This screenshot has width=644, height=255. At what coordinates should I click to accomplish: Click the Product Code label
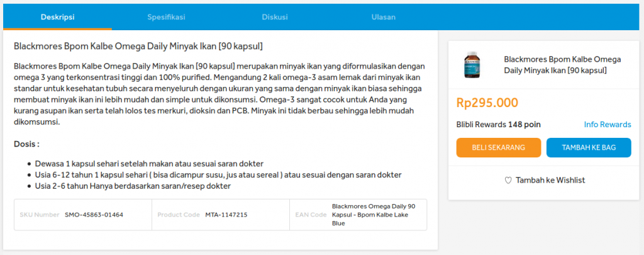[179, 215]
